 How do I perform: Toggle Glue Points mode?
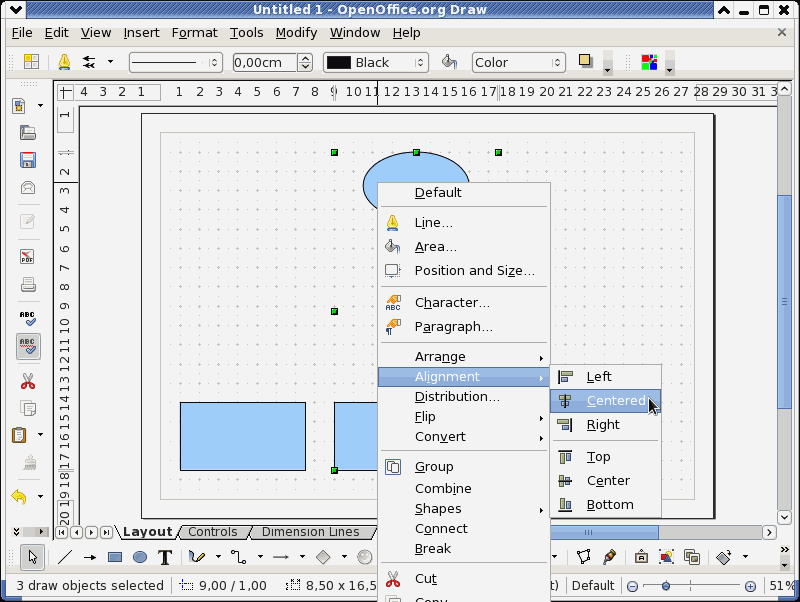pos(609,557)
